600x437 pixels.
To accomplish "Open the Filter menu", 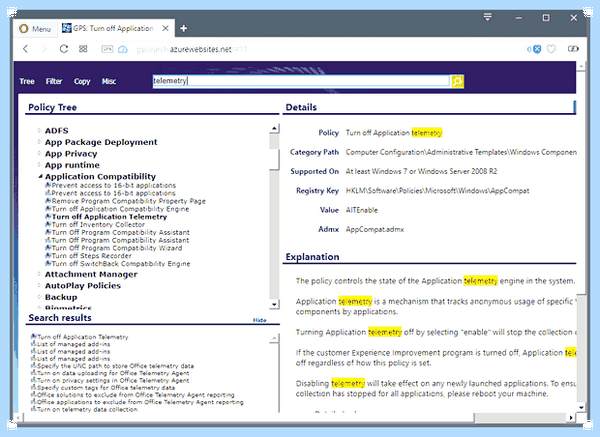I will (54, 81).
